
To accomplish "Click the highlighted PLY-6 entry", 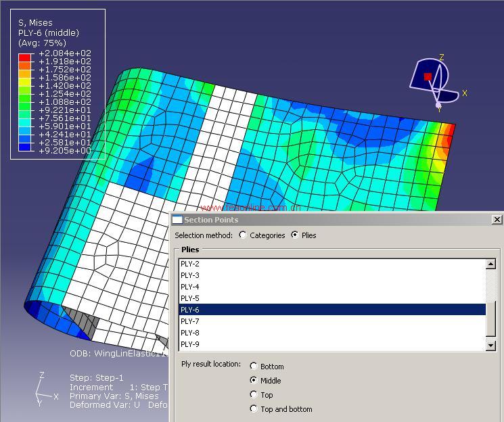I will click(190, 310).
